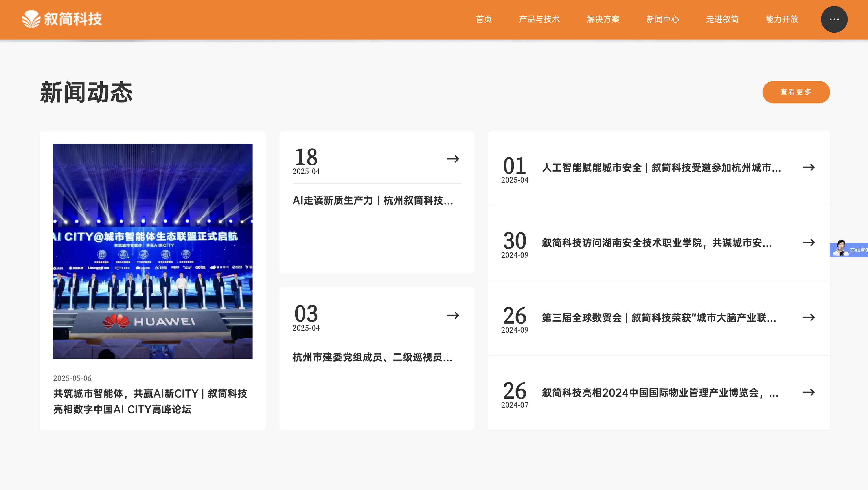Open AI CITY forum photo thumbnail

point(153,251)
